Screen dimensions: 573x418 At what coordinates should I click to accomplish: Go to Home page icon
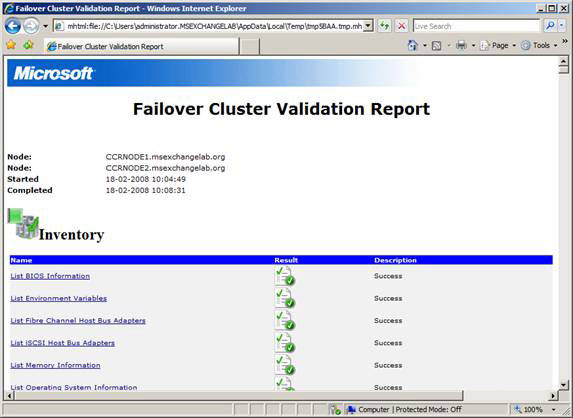click(x=413, y=45)
